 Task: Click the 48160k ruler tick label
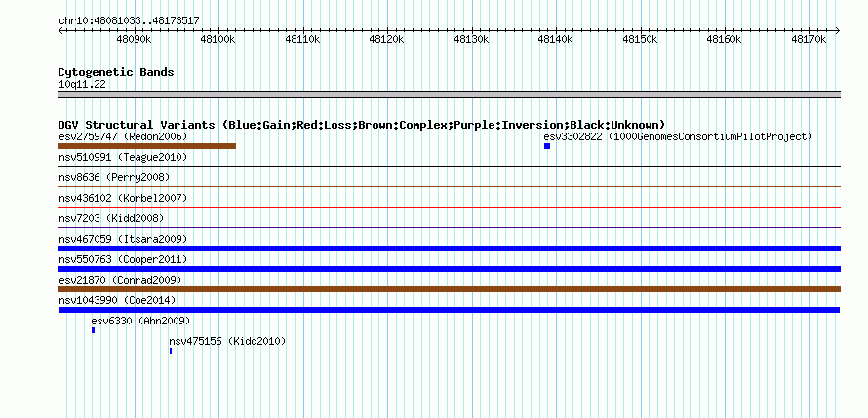click(x=725, y=40)
